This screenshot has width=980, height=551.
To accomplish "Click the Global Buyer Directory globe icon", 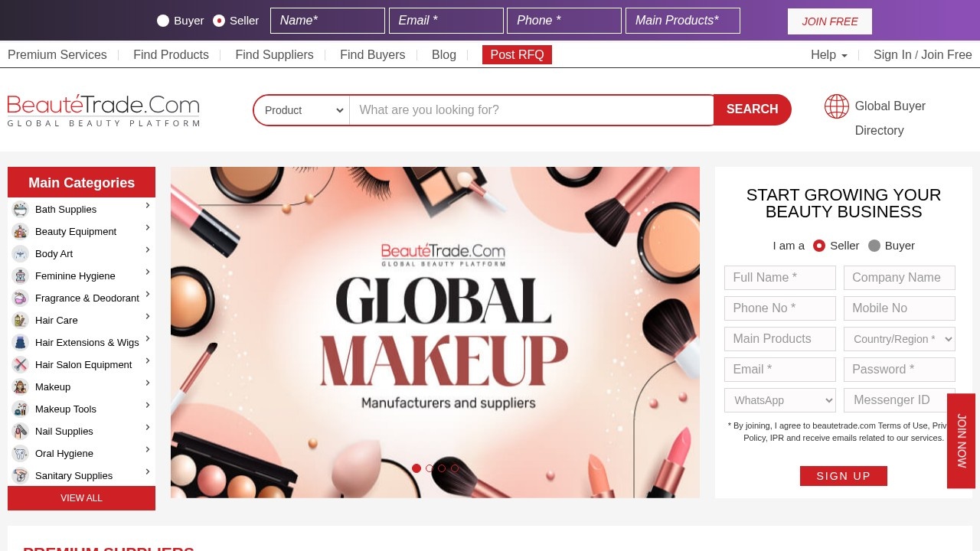I will coord(837,106).
